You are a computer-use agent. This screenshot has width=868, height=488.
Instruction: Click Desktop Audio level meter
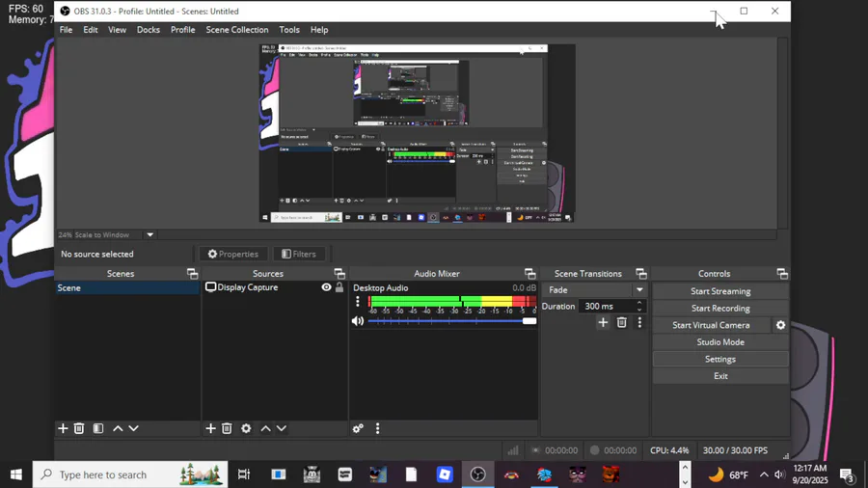(451, 302)
